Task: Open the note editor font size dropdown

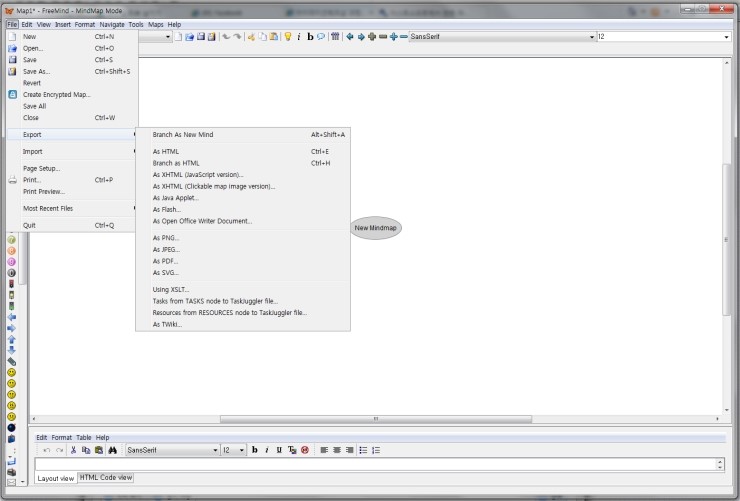Action: [241, 451]
